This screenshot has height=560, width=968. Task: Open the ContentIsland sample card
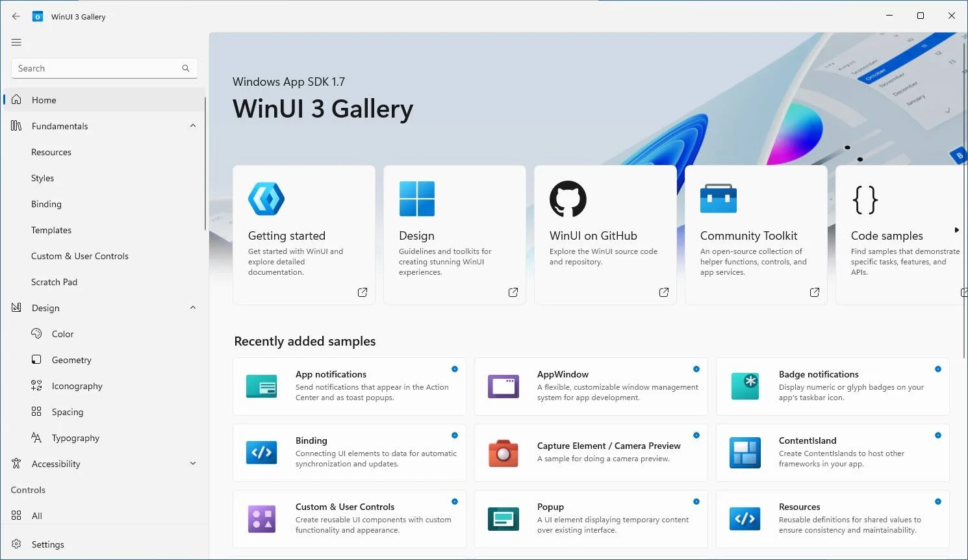[832, 453]
